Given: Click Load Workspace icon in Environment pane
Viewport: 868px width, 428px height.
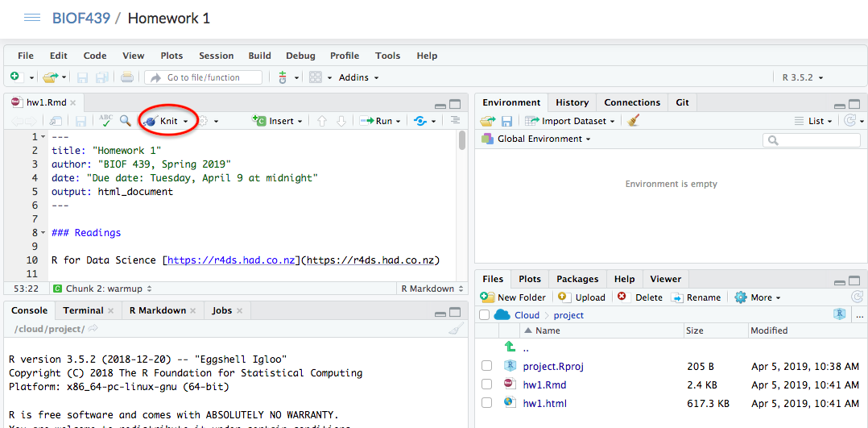Looking at the screenshot, I should (x=488, y=121).
